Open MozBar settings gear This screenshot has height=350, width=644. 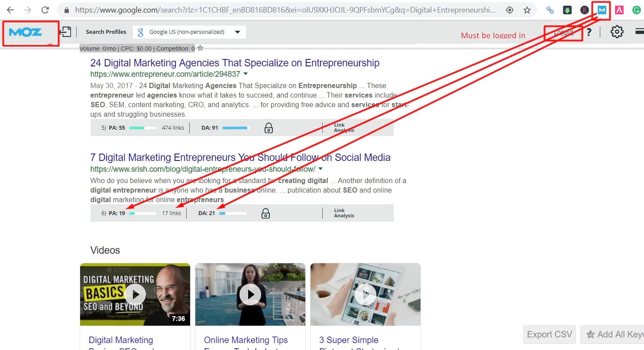[617, 32]
